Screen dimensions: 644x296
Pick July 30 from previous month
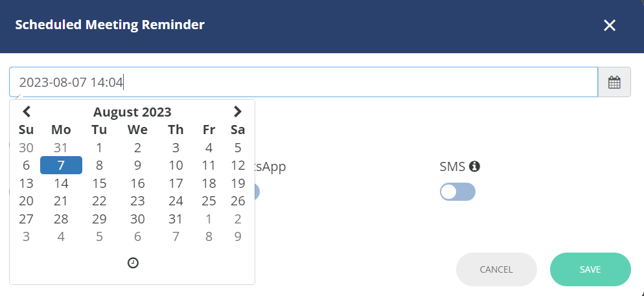(27, 148)
